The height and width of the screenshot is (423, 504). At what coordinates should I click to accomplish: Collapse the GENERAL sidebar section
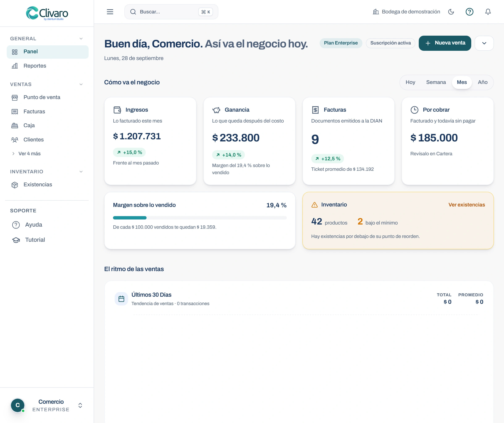81,39
